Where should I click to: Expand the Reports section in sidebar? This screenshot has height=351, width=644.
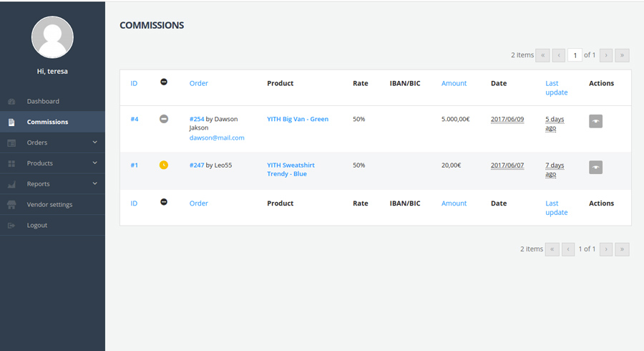point(94,184)
